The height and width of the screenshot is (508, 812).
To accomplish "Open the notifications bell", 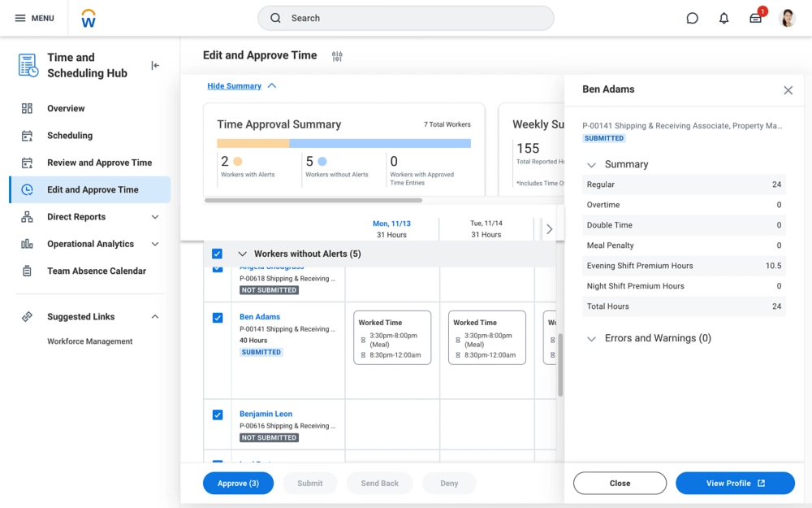I will [723, 17].
